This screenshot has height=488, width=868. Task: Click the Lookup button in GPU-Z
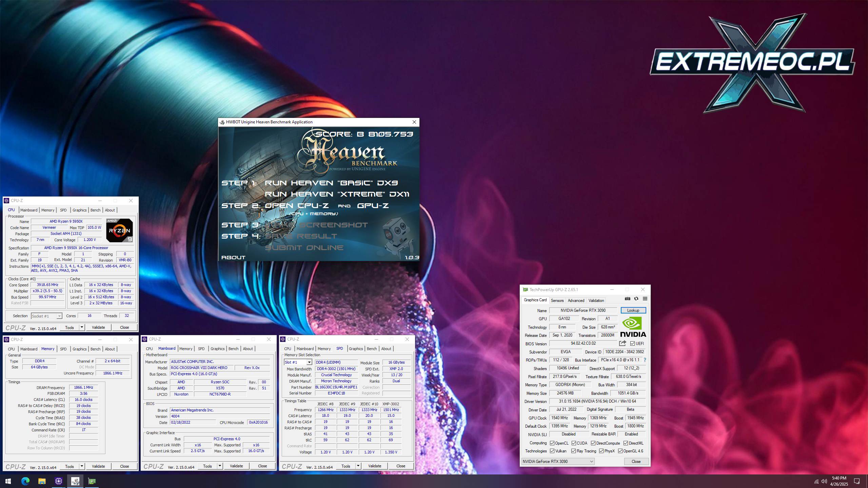click(633, 310)
